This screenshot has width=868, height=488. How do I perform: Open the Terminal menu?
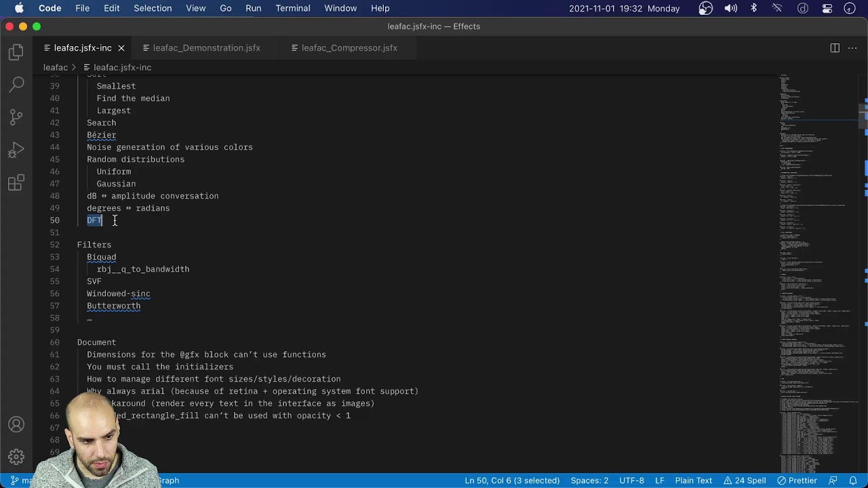point(294,8)
